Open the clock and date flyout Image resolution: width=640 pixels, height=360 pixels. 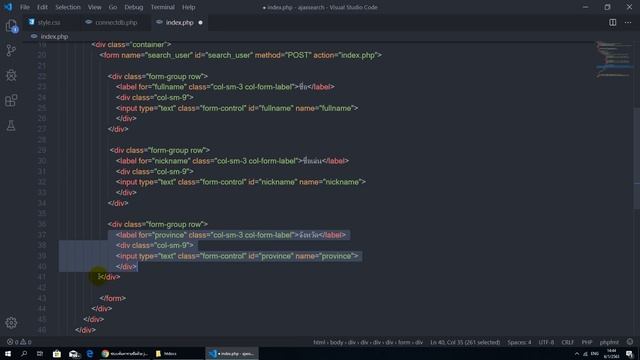click(x=611, y=353)
